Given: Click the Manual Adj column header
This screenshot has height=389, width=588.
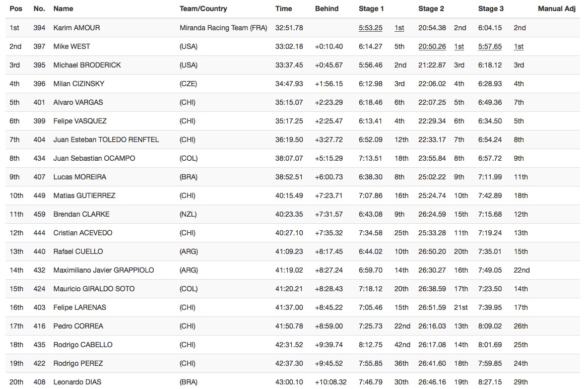Looking at the screenshot, I should click(x=556, y=9).
